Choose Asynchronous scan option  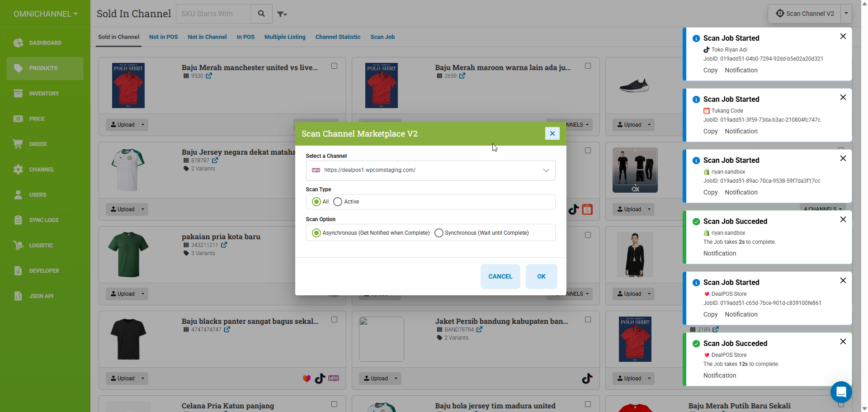point(316,233)
